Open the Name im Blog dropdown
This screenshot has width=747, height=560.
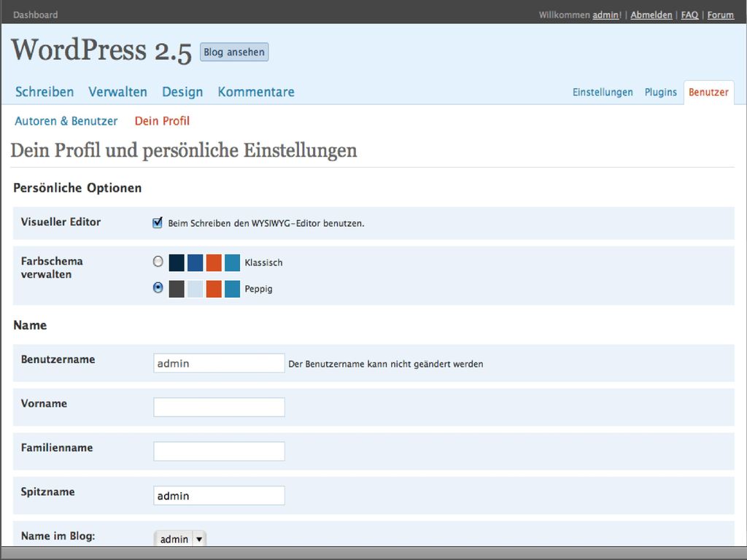pyautogui.click(x=180, y=539)
